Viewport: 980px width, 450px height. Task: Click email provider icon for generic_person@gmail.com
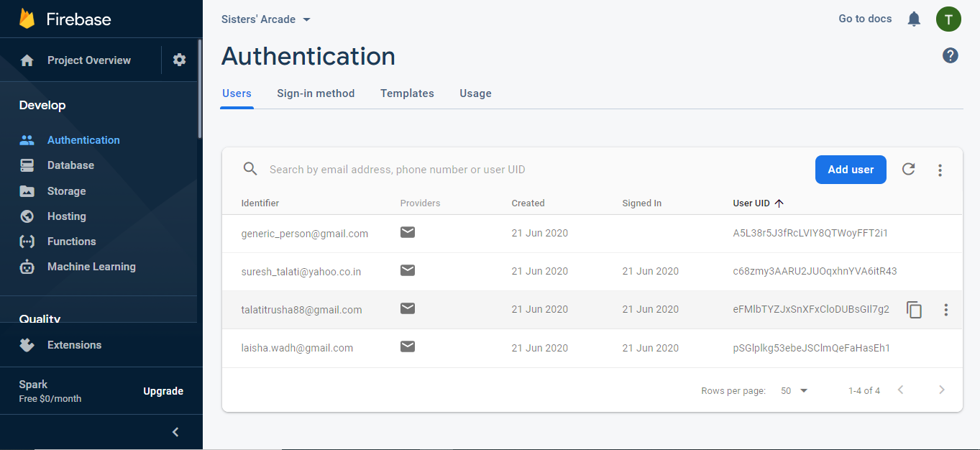click(x=408, y=232)
